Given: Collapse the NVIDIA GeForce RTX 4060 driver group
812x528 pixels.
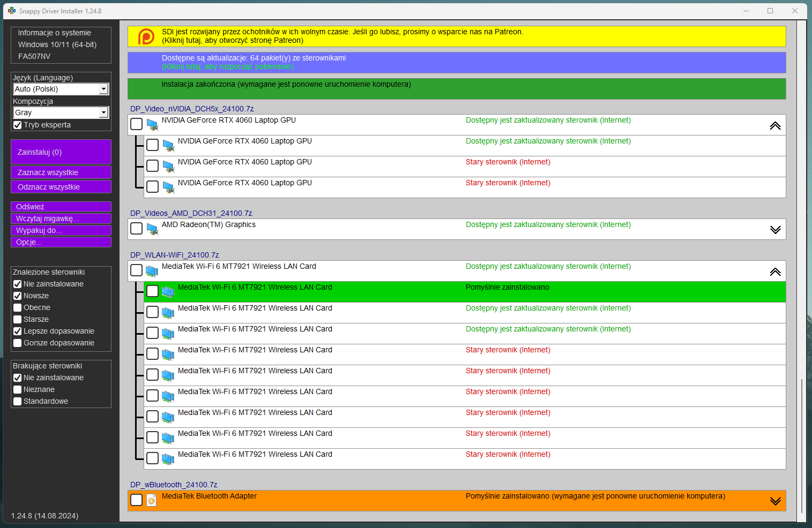Looking at the screenshot, I should pos(775,126).
